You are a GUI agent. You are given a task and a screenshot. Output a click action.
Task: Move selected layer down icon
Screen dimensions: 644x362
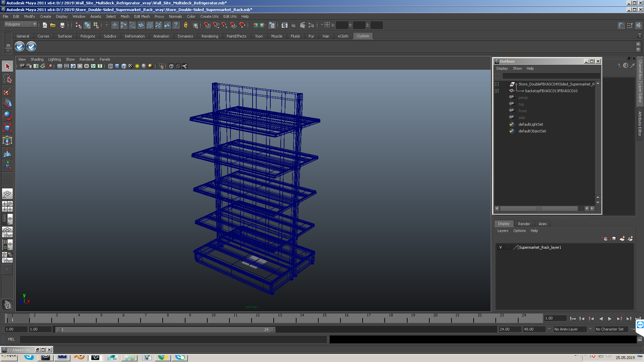pos(613,239)
